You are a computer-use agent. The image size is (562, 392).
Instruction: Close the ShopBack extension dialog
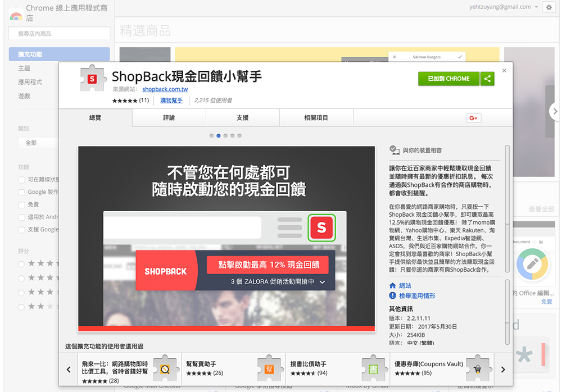(504, 71)
